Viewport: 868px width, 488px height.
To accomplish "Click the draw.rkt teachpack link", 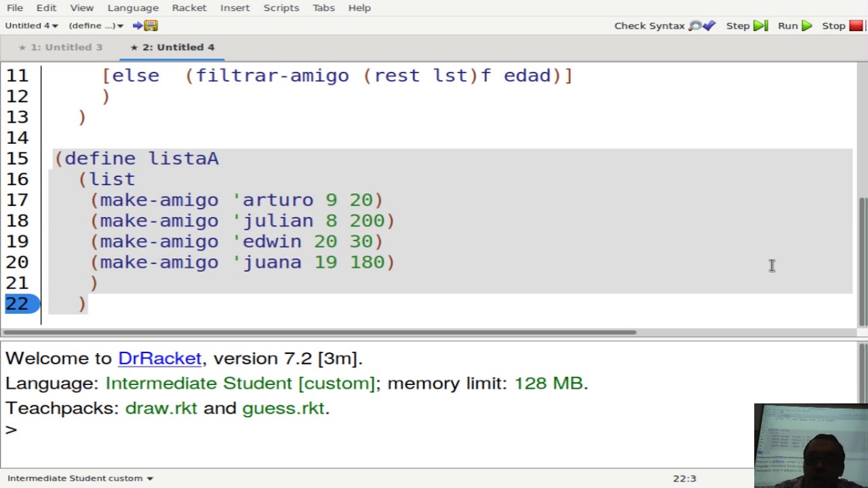I will pyautogui.click(x=161, y=408).
